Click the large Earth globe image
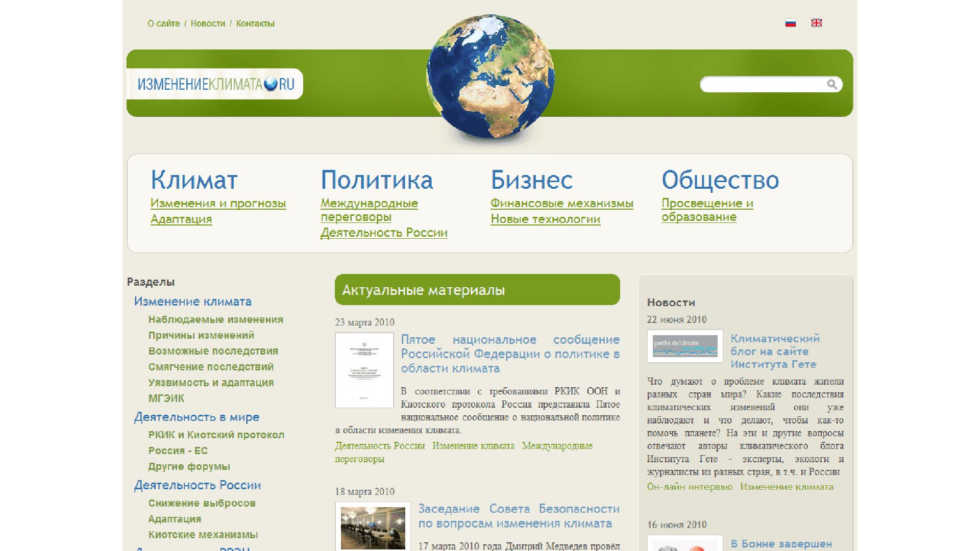This screenshot has width=980, height=551. (490, 77)
